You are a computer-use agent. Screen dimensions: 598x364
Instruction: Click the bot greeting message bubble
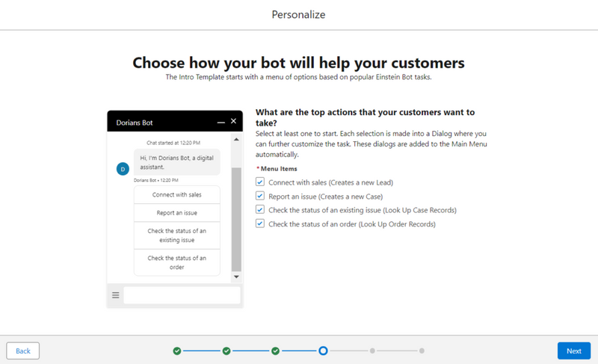[x=177, y=162]
